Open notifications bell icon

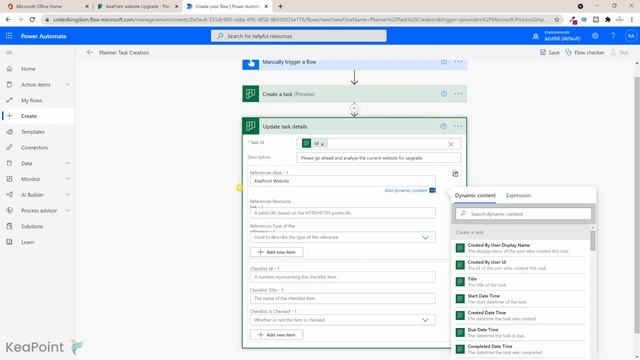536,36
